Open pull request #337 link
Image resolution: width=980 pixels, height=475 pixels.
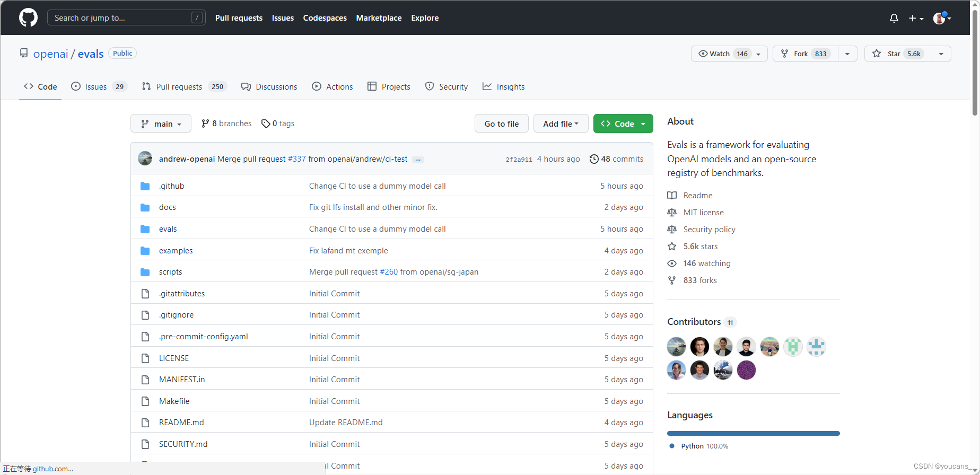coord(296,159)
